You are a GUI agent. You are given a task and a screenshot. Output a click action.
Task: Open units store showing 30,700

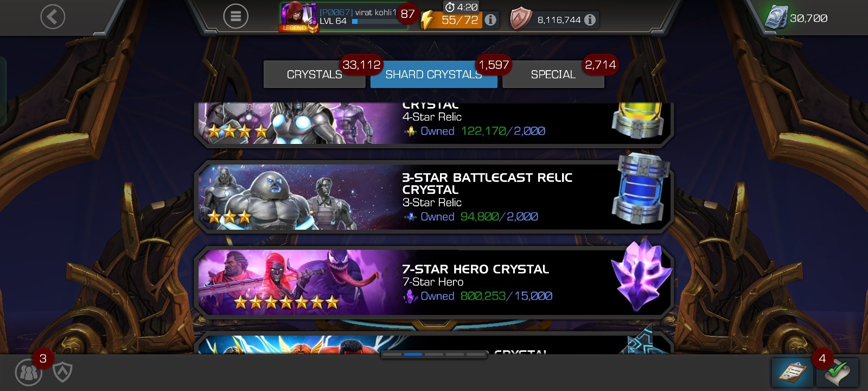(x=796, y=18)
